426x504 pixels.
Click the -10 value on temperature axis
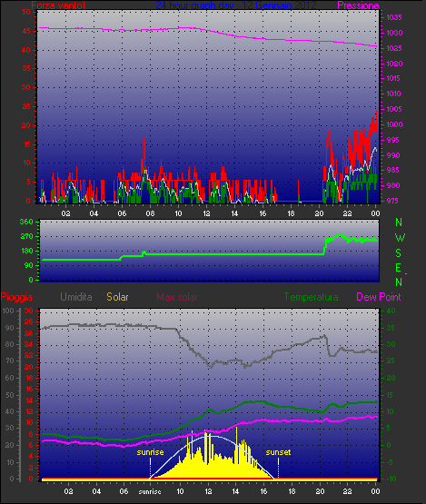pos(390,479)
